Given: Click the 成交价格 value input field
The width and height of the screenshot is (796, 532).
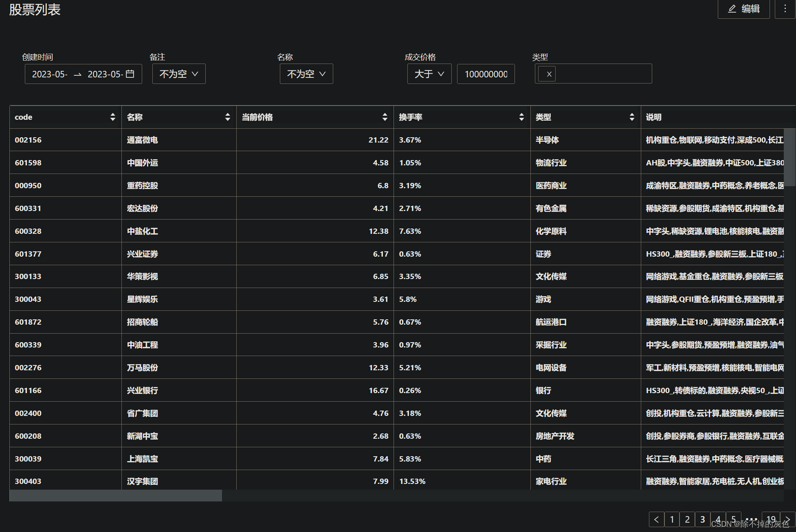Looking at the screenshot, I should pyautogui.click(x=486, y=74).
